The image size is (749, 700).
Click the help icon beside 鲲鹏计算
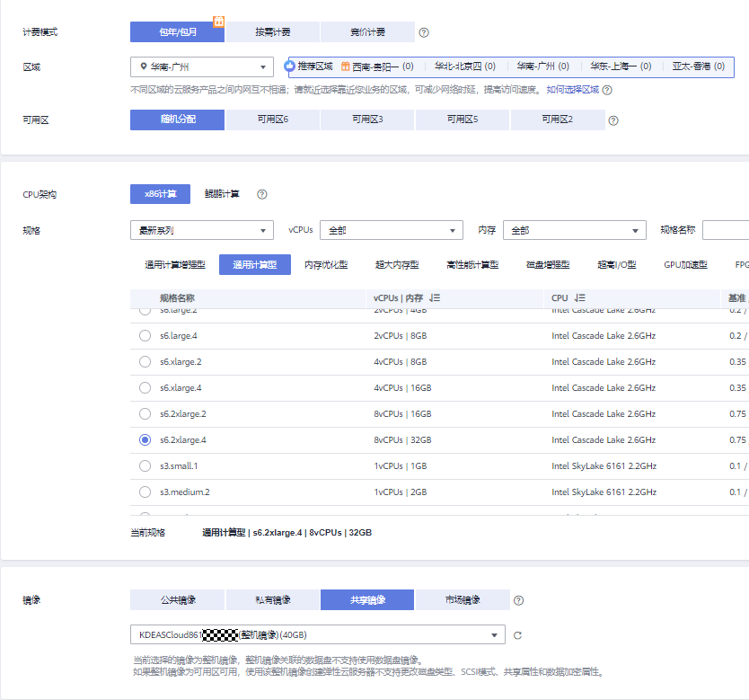pyautogui.click(x=260, y=193)
